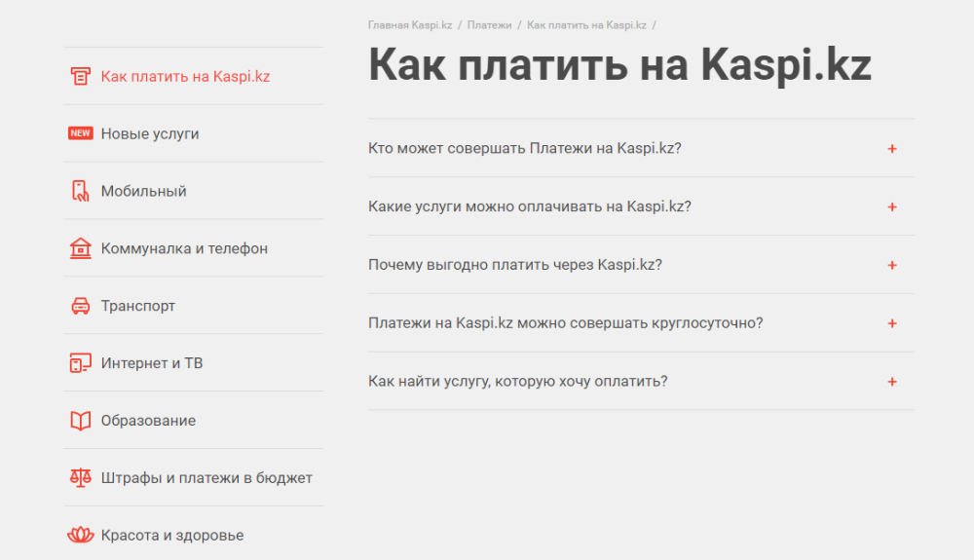Click the lotus icon for Красота и здоровье
This screenshot has width=974, height=560.
coord(80,536)
